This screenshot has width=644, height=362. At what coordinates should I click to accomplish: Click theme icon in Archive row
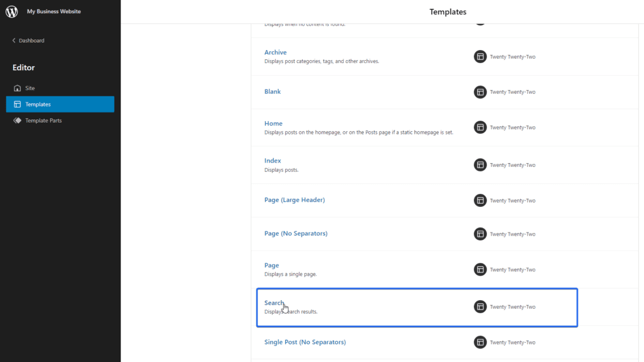click(480, 57)
